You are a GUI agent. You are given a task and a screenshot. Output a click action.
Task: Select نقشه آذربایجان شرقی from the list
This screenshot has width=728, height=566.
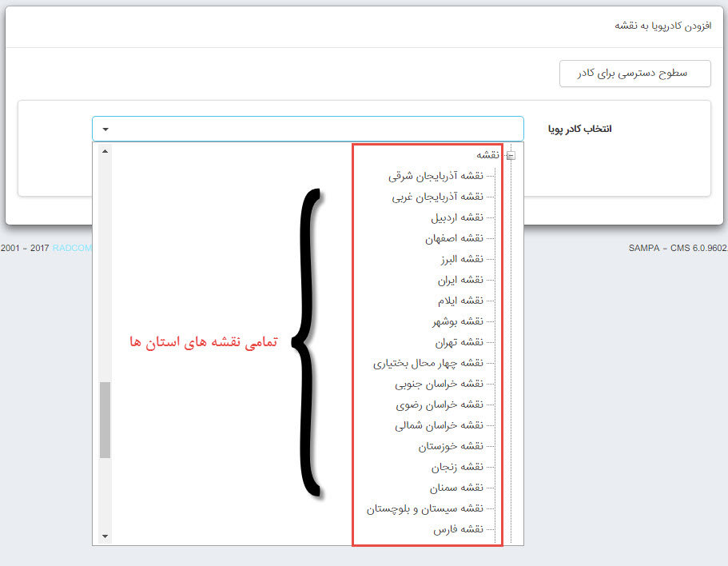(436, 176)
